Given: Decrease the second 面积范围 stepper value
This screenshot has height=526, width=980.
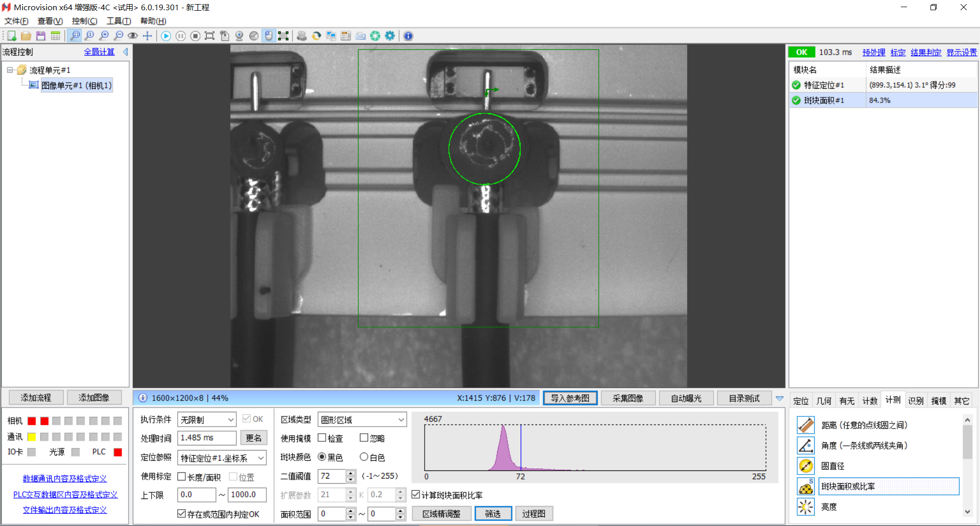Looking at the screenshot, I should coord(400,517).
